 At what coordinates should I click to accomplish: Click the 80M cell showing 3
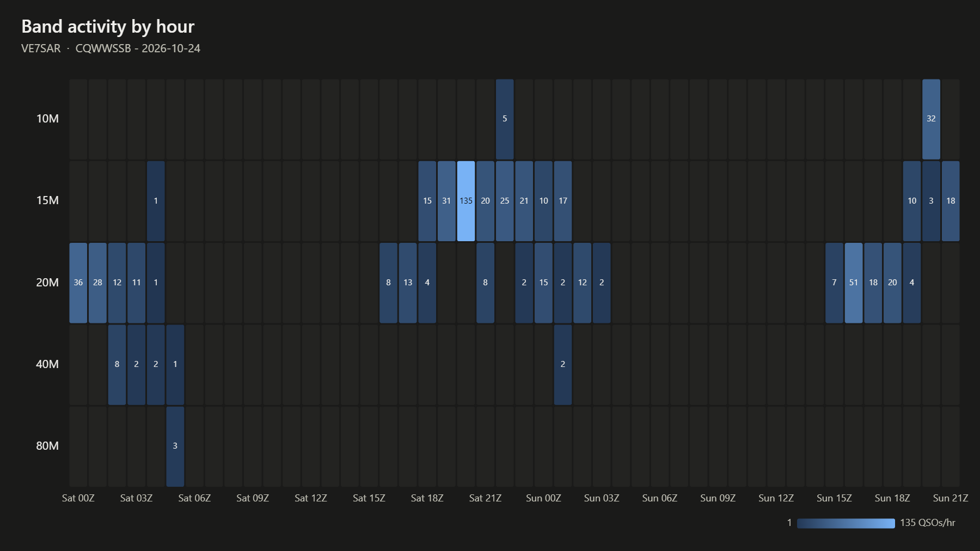(175, 446)
